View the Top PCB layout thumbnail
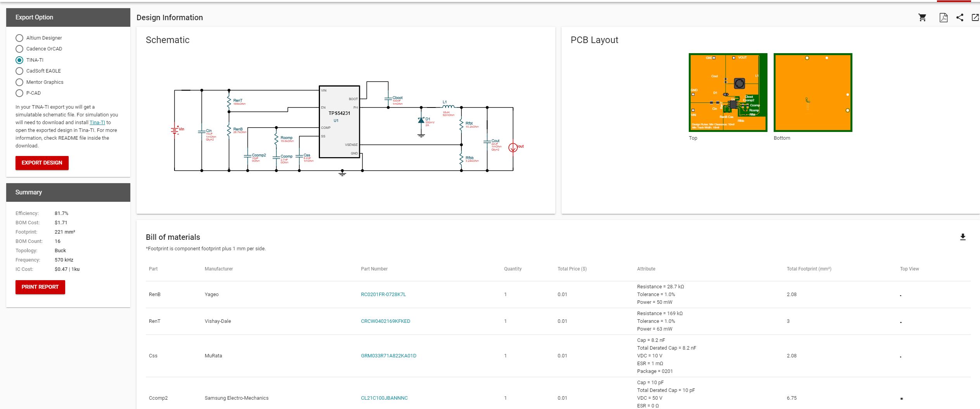The height and width of the screenshot is (409, 980). [x=728, y=92]
